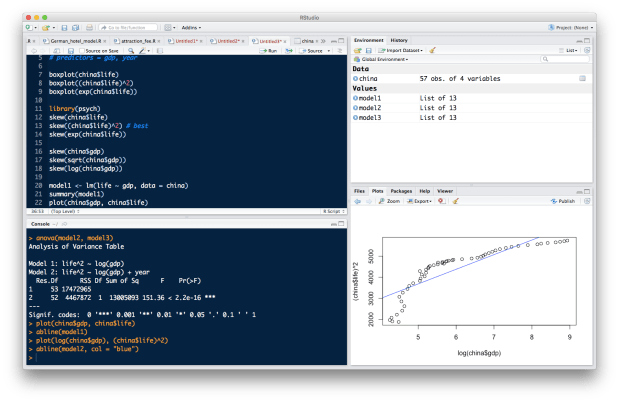Close the Untitled3 tab
619x402 pixels.
285,41
